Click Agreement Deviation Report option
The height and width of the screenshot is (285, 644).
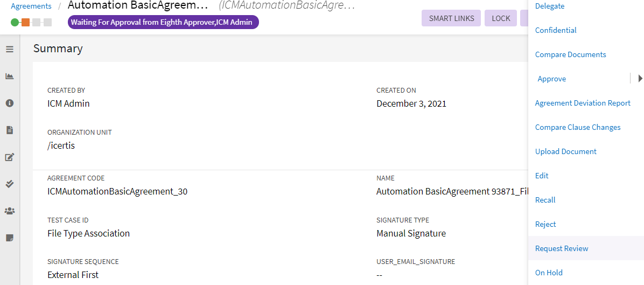coord(583,103)
